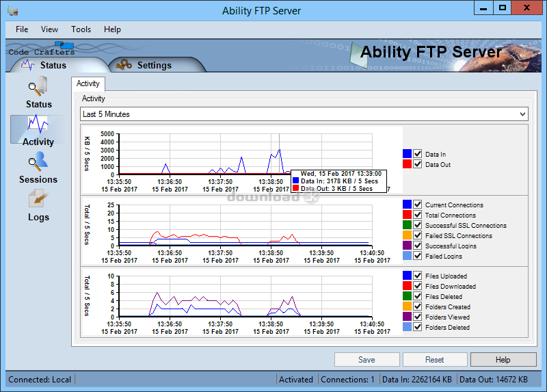
Task: Open the Logs sidebar icon
Action: (38, 206)
